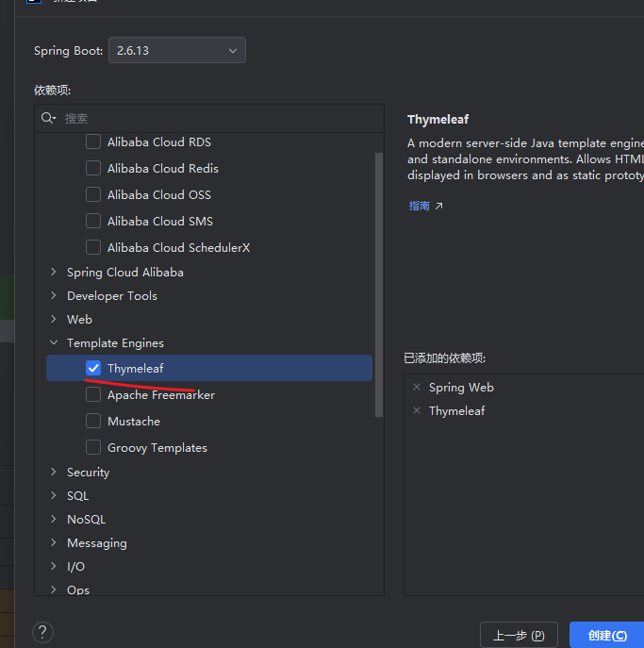Expand the I/O category
This screenshot has width=644, height=648.
click(x=54, y=566)
